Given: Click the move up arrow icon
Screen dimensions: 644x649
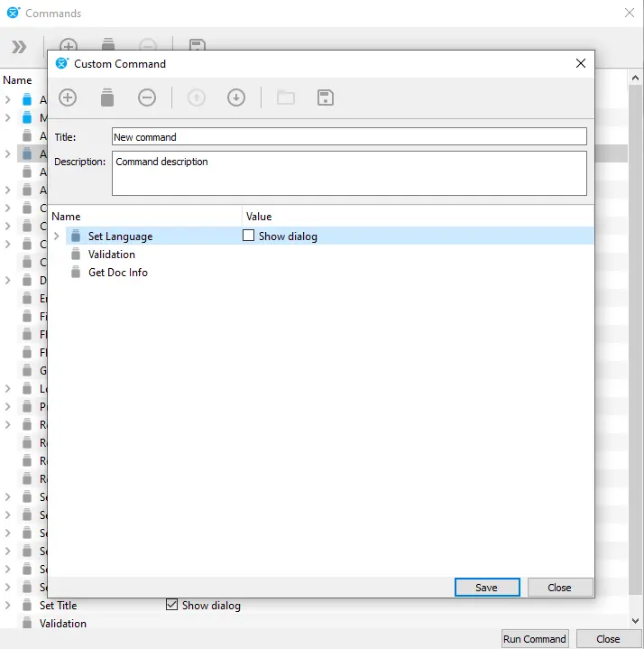Looking at the screenshot, I should click(x=197, y=97).
